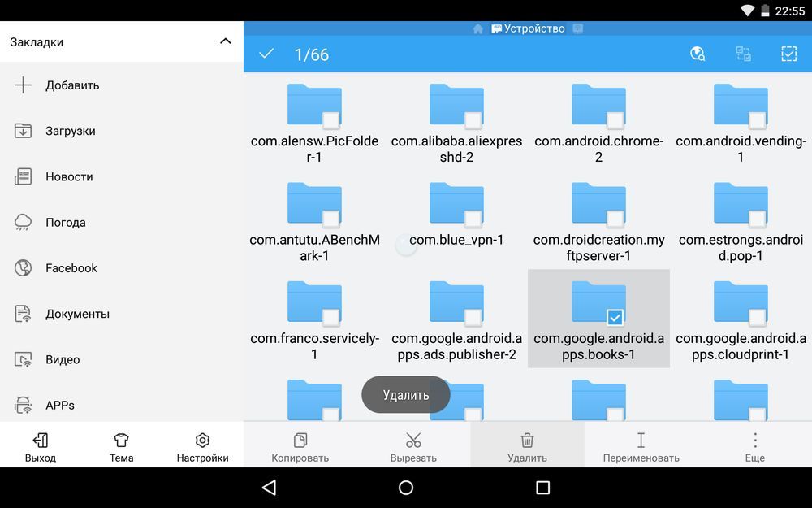Viewport: 812px width, 508px height.
Task: Tap the Выход exit button
Action: click(x=41, y=447)
